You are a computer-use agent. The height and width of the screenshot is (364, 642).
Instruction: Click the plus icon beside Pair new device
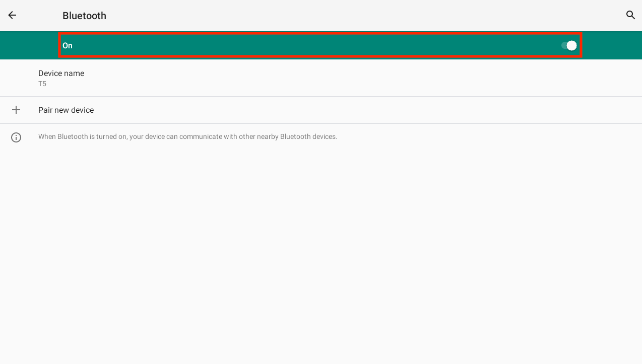pos(16,110)
